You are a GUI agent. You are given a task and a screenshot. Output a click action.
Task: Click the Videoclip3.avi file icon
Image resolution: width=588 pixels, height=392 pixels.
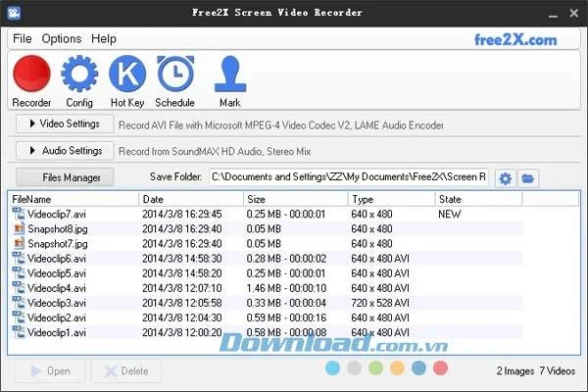(19, 303)
